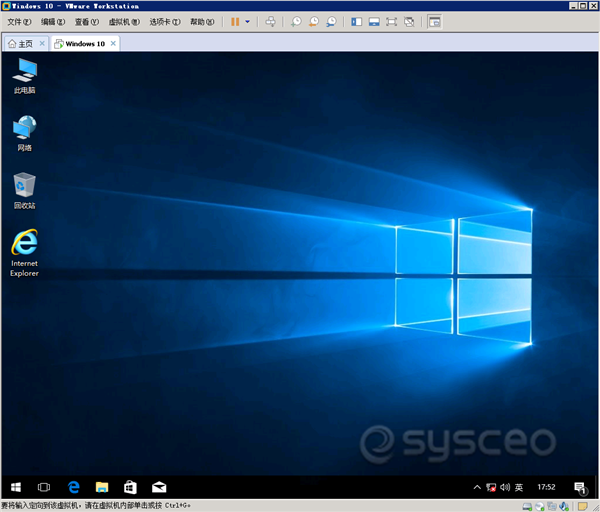Click the VMware icon in the title bar
This screenshot has width=600, height=512.
pos(6,6)
